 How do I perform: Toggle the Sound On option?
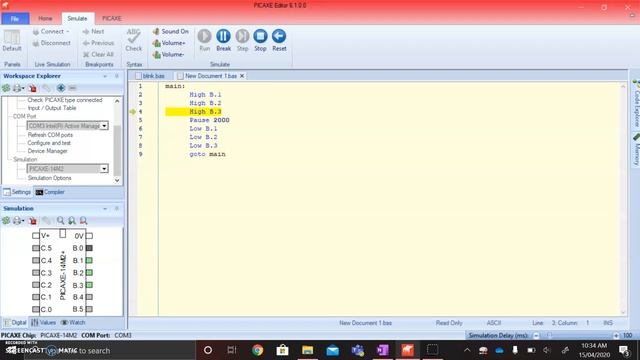pyautogui.click(x=171, y=31)
